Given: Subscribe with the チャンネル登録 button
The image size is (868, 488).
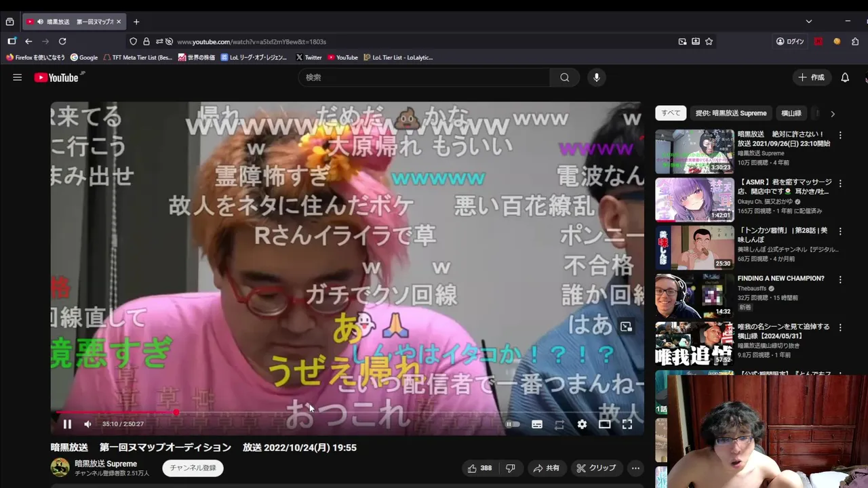Looking at the screenshot, I should point(193,468).
